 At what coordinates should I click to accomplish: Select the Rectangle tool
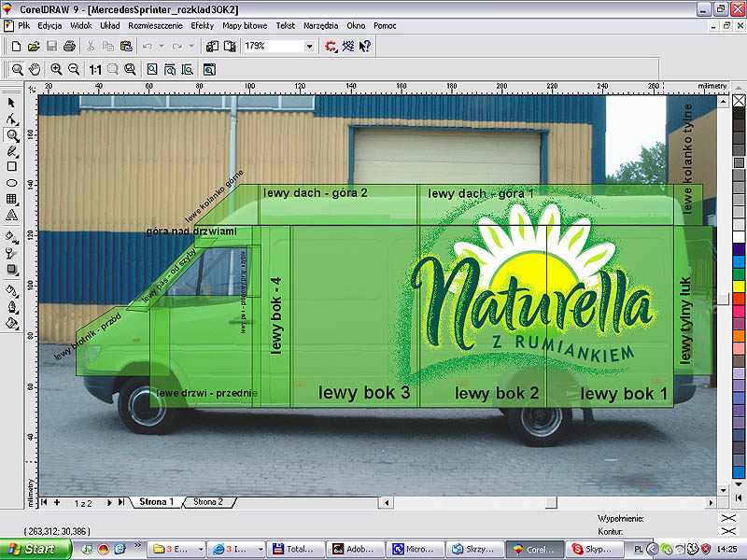tap(11, 167)
